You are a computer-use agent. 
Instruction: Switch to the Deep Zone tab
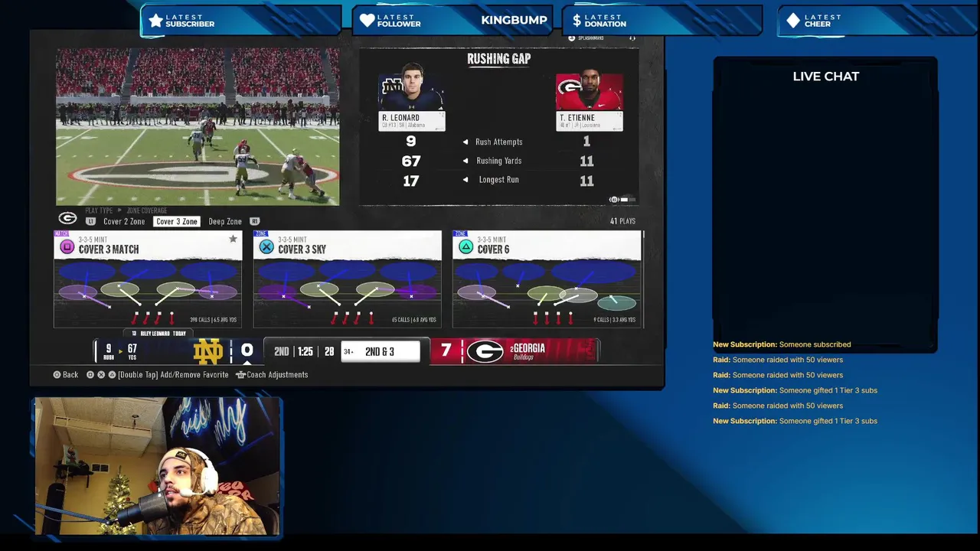click(x=225, y=221)
